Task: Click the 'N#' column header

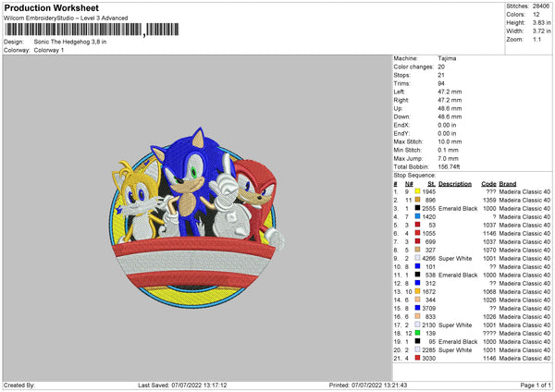Action: [409, 184]
